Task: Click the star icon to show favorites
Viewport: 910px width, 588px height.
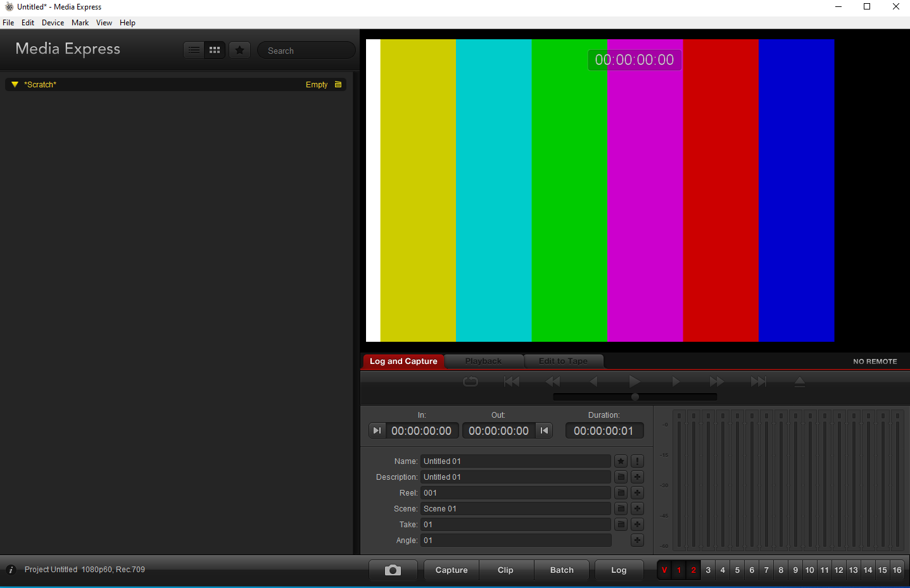Action: click(239, 49)
